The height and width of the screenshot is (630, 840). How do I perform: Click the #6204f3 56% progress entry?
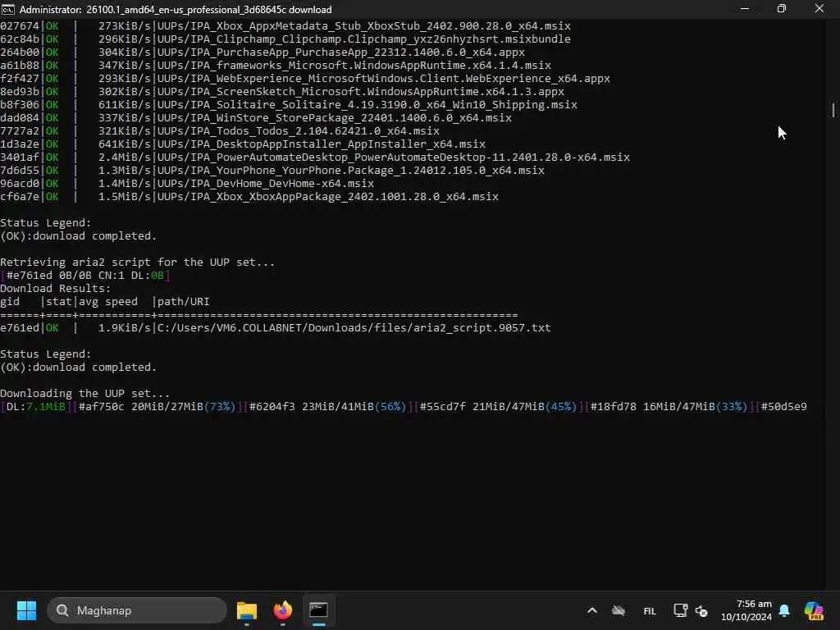327,407
